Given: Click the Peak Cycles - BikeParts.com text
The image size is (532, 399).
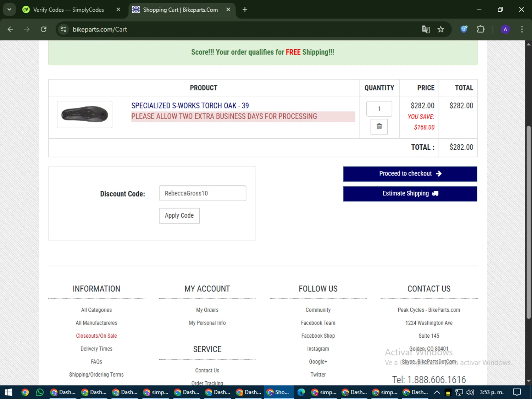Looking at the screenshot, I should (x=429, y=310).
